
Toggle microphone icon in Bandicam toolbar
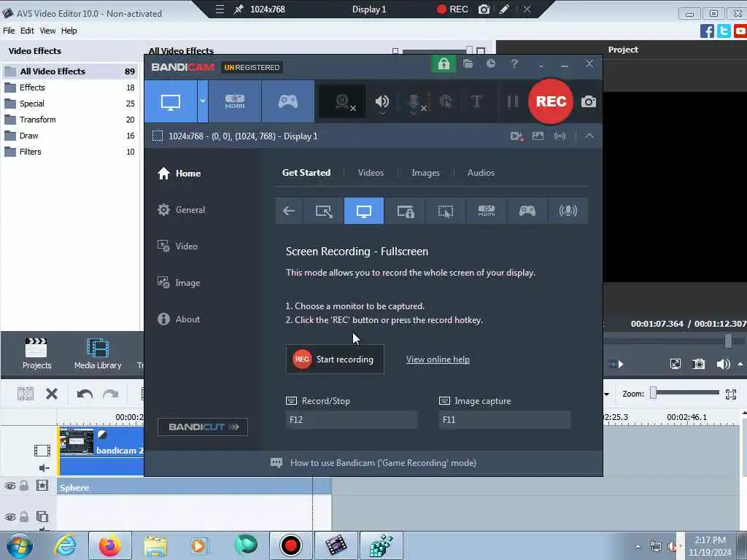(x=414, y=101)
